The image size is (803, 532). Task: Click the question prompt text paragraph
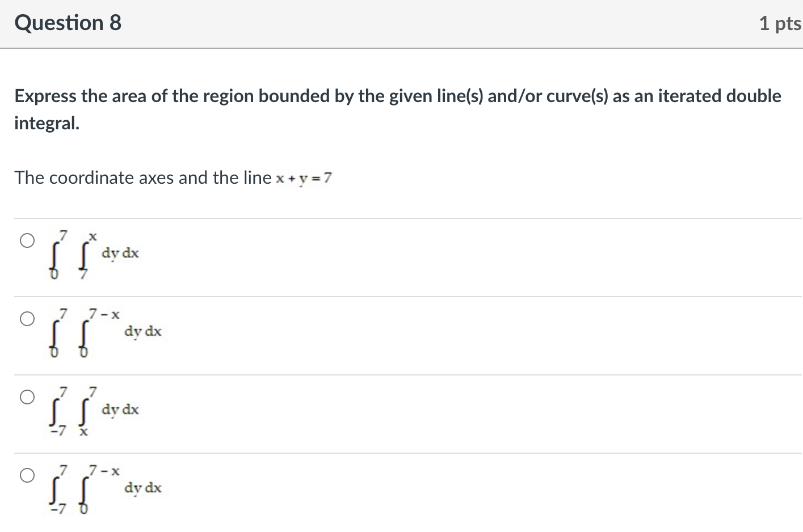click(397, 108)
